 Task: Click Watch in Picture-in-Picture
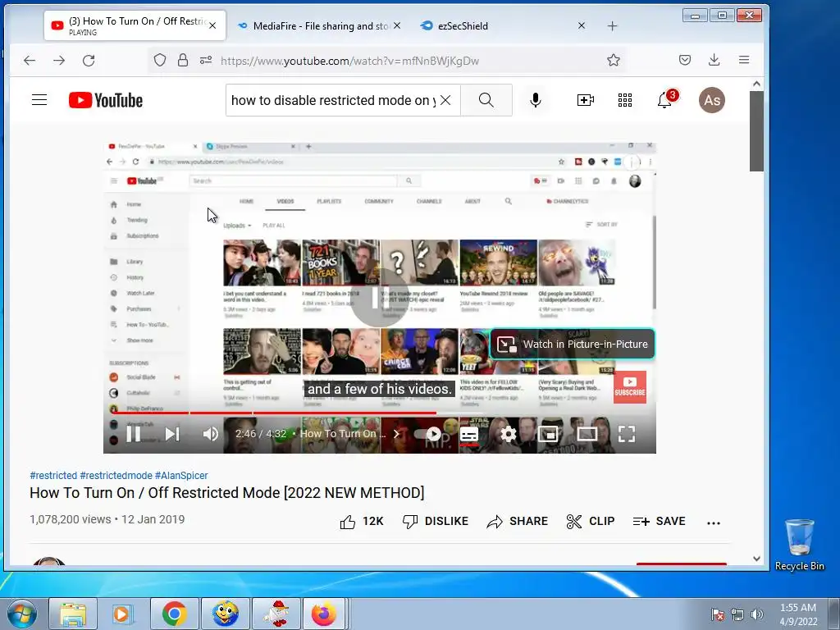pos(572,344)
